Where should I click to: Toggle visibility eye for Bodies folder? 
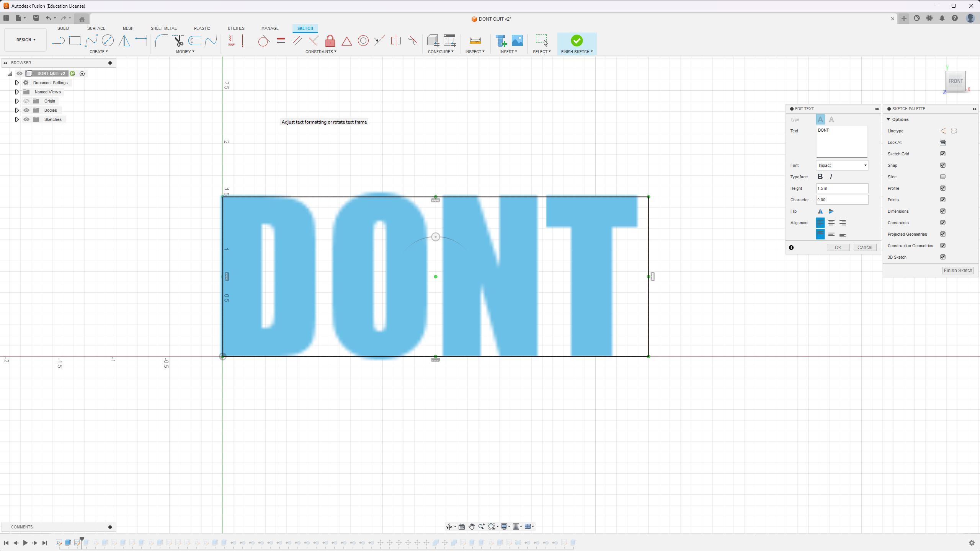[x=26, y=110]
